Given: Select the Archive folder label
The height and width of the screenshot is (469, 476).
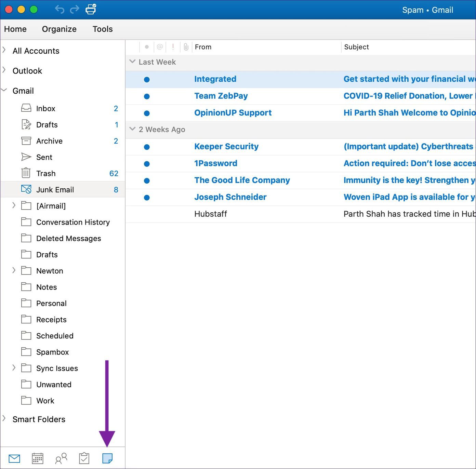Looking at the screenshot, I should pos(49,141).
